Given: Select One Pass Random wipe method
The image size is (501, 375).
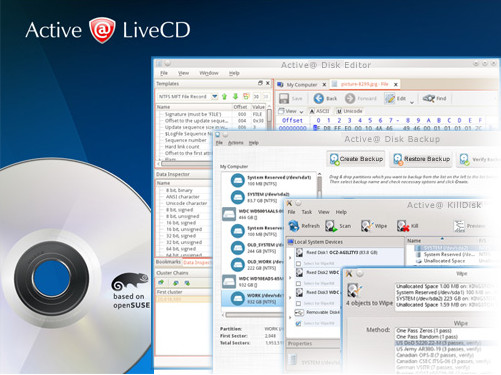Looking at the screenshot, I should point(427,337).
